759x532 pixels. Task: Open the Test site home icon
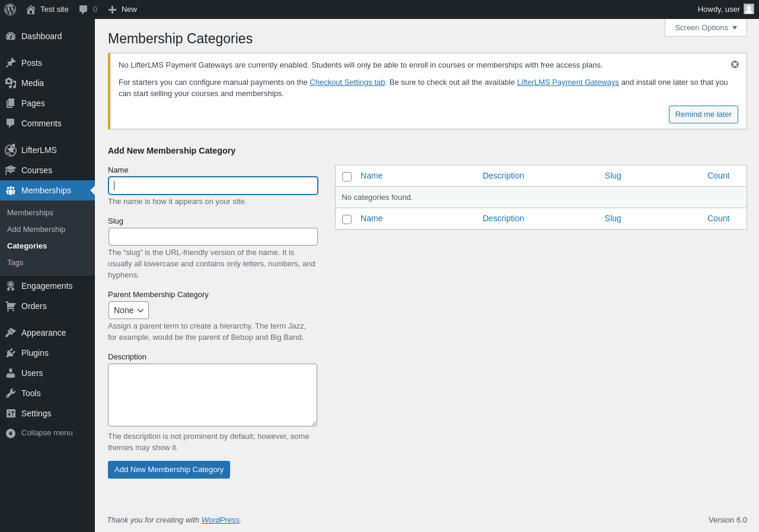tap(31, 9)
